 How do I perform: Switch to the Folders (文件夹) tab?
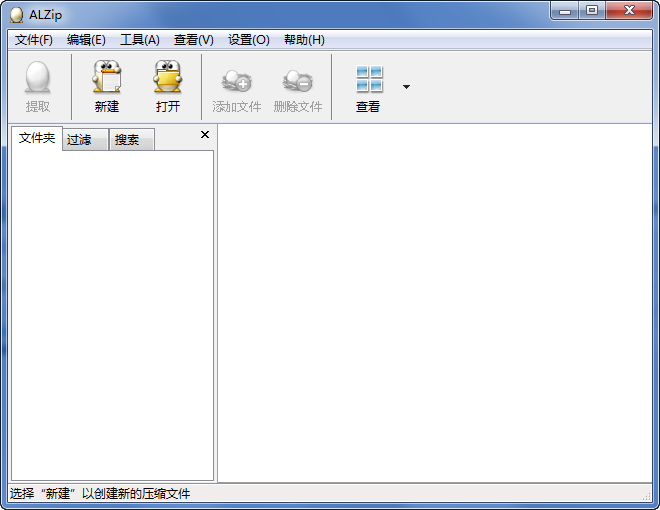pyautogui.click(x=37, y=138)
